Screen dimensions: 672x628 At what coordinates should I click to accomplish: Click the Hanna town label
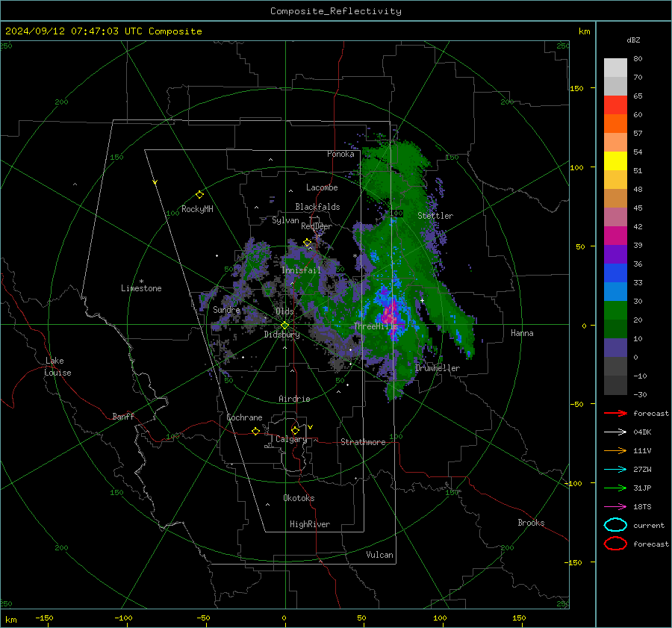pos(522,333)
